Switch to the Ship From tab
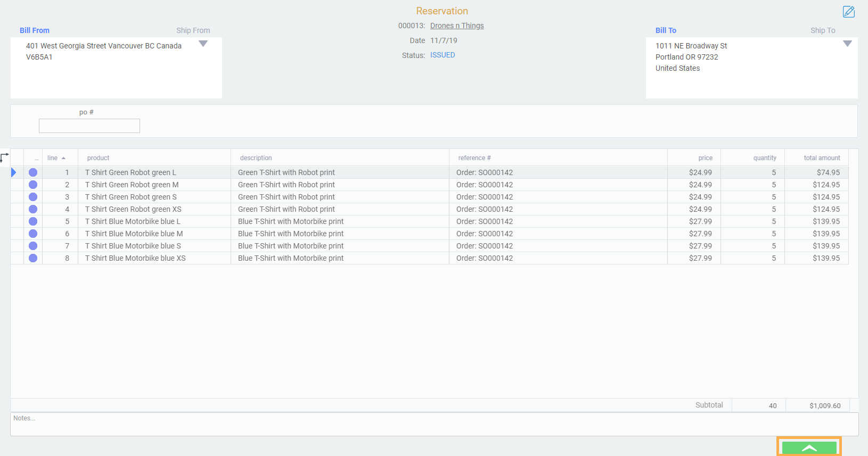 [x=193, y=30]
